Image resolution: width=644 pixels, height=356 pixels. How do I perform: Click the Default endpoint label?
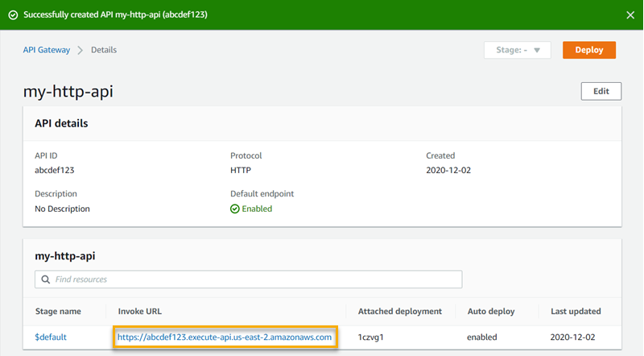point(262,193)
